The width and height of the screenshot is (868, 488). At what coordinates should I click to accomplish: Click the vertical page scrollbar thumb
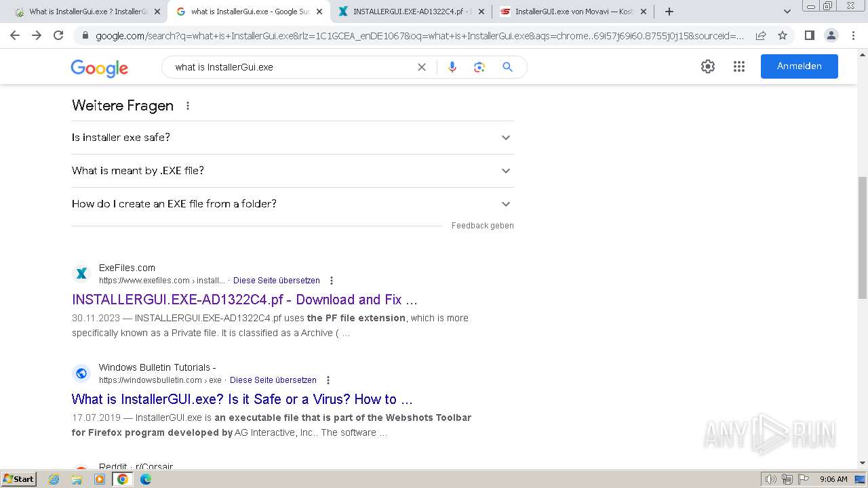pos(862,237)
